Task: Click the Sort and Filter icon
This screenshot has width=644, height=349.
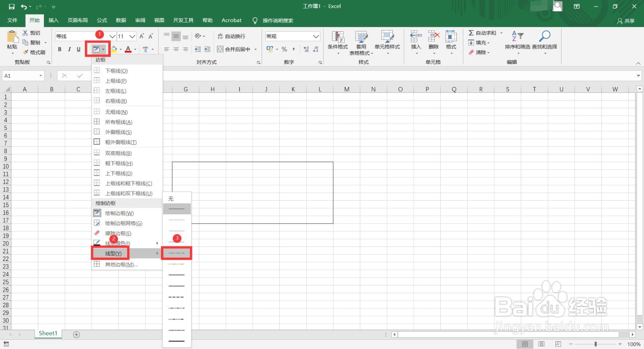Action: click(x=517, y=36)
